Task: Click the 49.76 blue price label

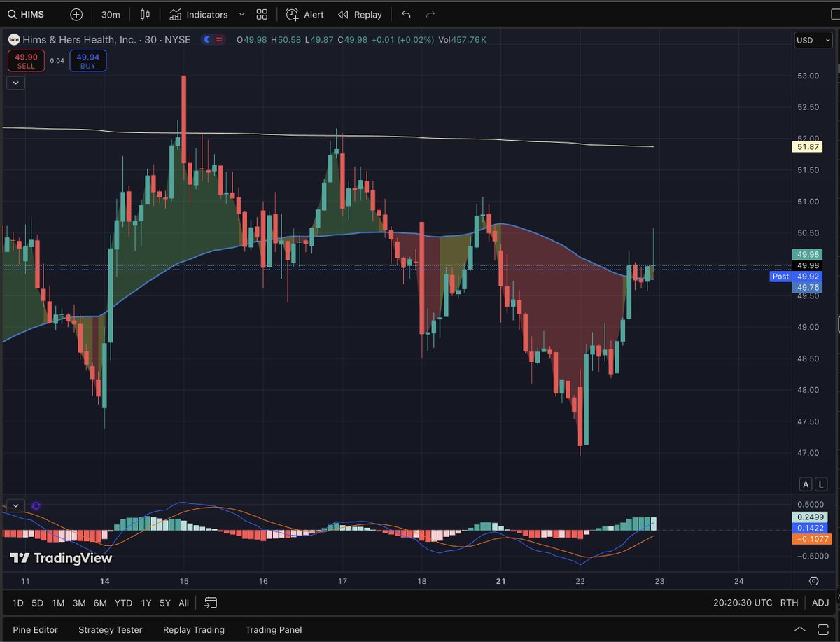Action: pos(808,288)
